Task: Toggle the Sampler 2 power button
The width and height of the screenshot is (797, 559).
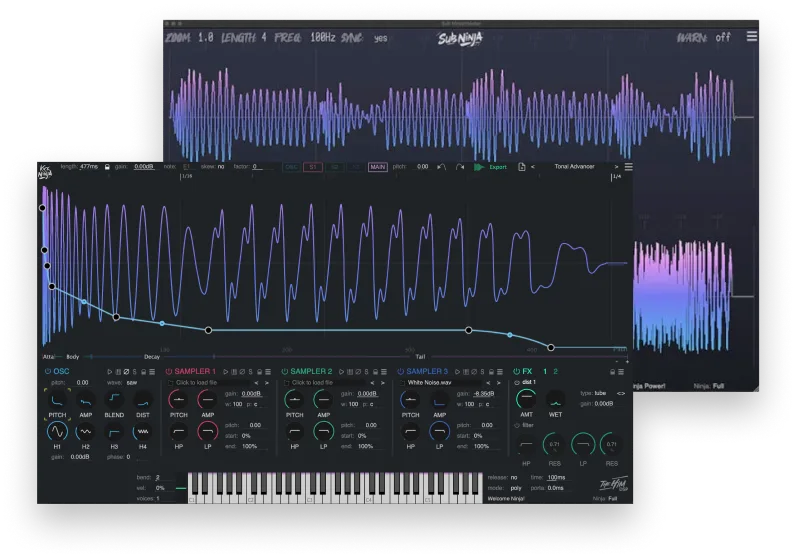Action: (x=285, y=371)
